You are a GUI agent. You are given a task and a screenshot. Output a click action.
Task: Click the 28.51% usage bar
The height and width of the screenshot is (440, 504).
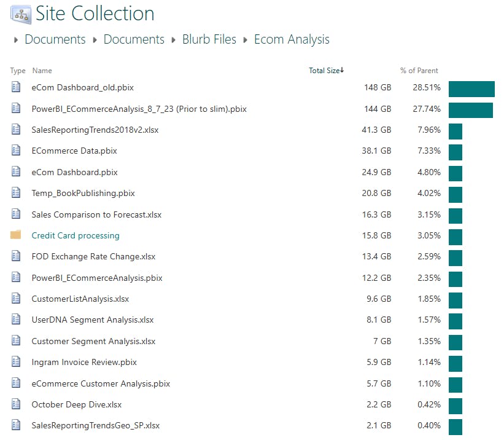coord(471,89)
